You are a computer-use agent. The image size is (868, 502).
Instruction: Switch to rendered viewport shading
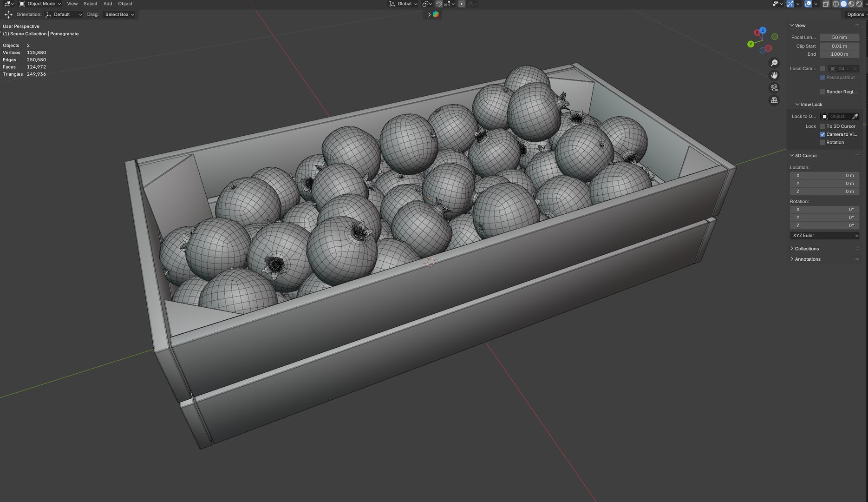click(859, 4)
